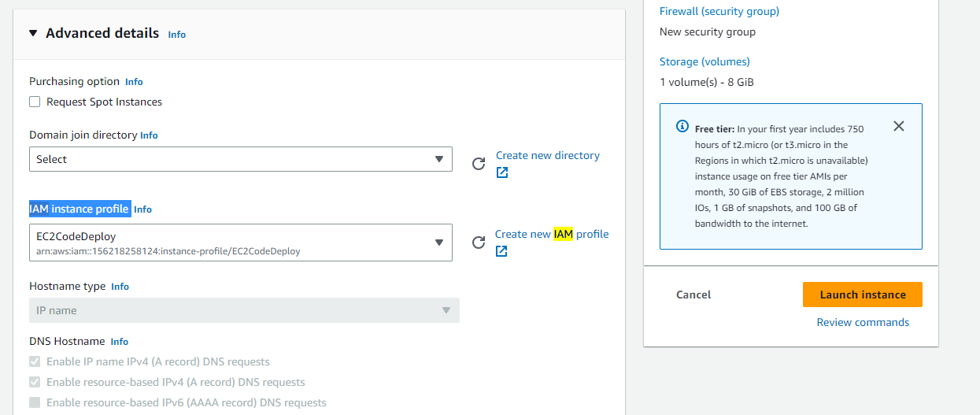This screenshot has height=415, width=980.
Task: Refresh the Domain join directory list
Action: coord(479,164)
